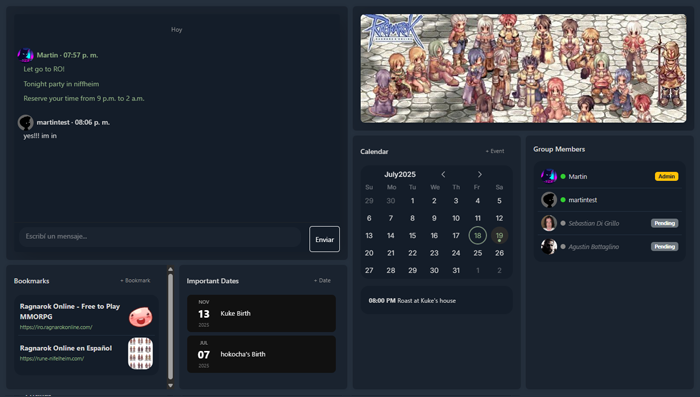700x397 pixels.
Task: Click the Ragnarok Online en Español thumbnail
Action: coord(141,353)
